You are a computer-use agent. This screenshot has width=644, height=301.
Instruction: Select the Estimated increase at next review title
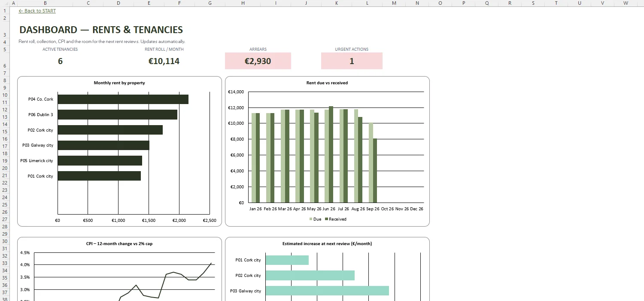(327, 243)
